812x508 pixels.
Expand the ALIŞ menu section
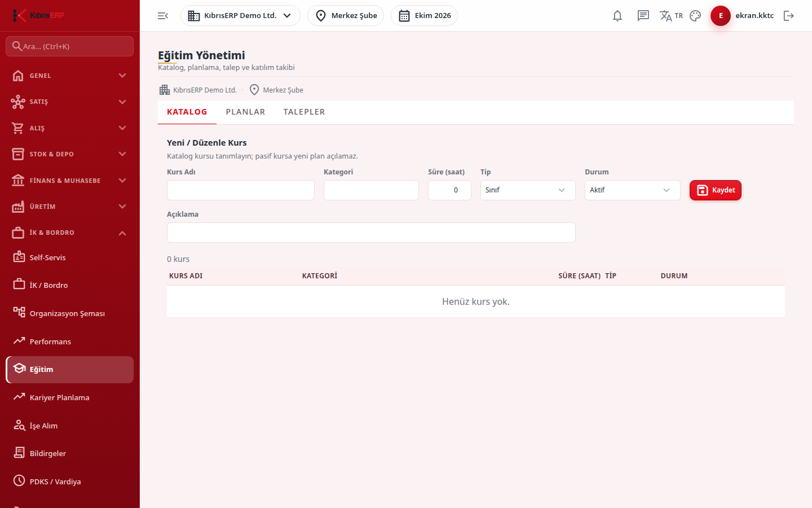click(x=69, y=128)
